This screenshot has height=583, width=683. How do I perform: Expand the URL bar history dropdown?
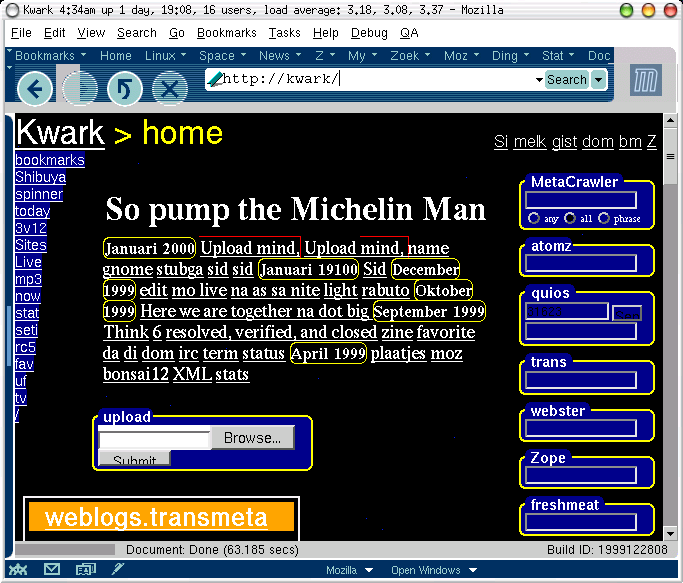pos(539,79)
